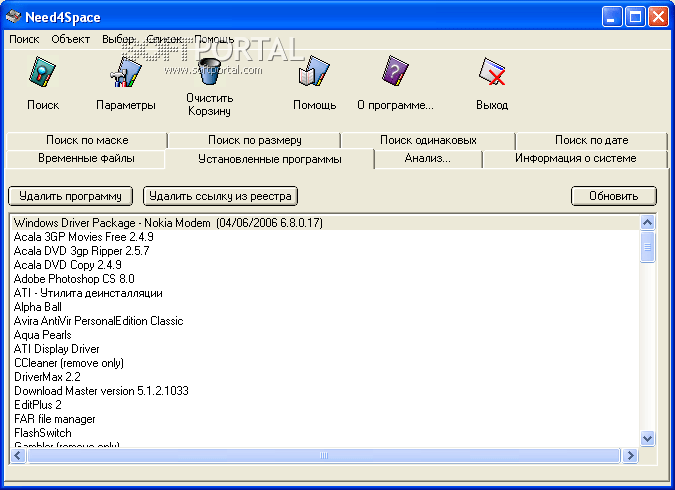
Task: Open the Помощь menu in the menu bar
Action: tap(214, 39)
